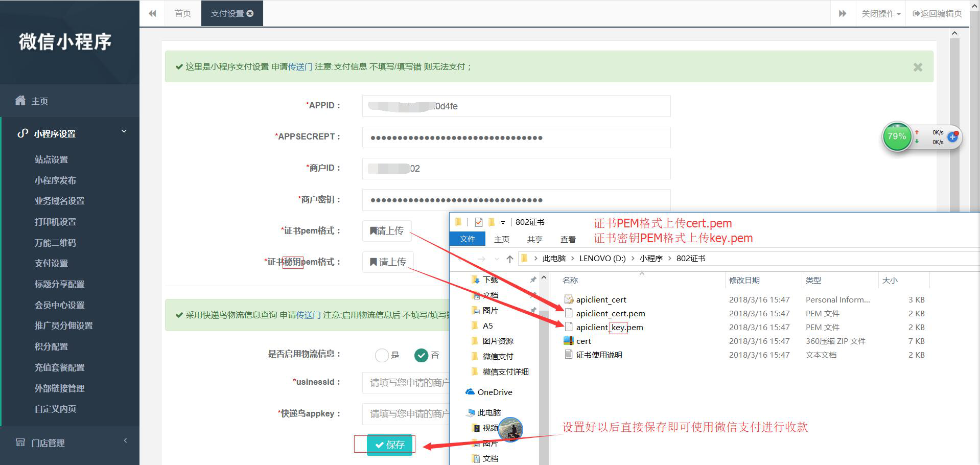
Task: Switch to the 首页 tab
Action: click(182, 13)
